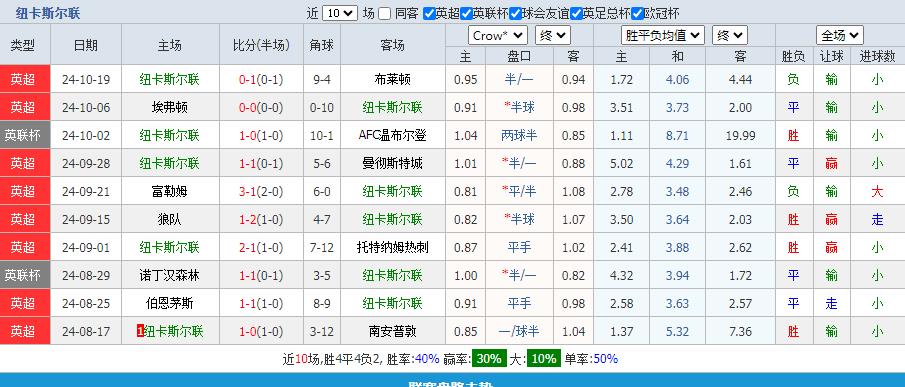Open the 终 dropdown next to 胜平负均值

pyautogui.click(x=730, y=36)
